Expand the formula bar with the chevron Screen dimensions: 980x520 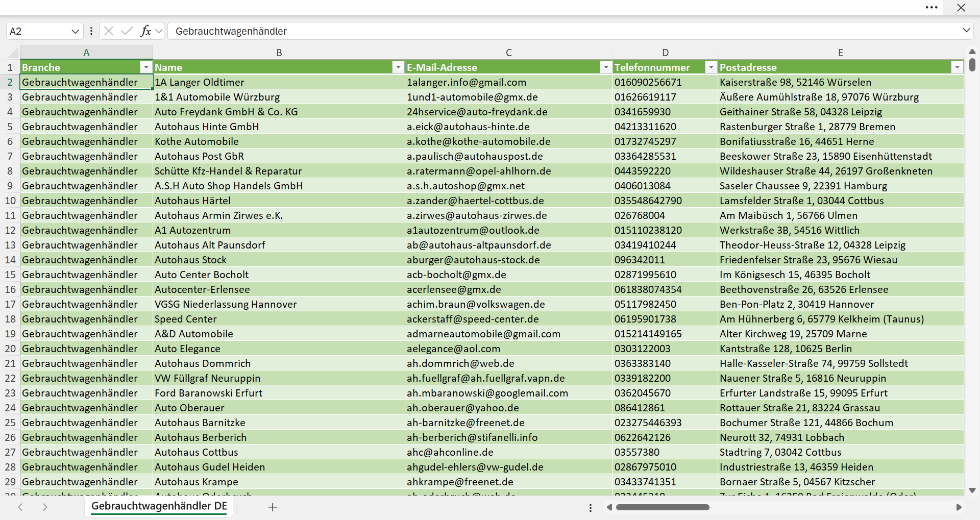pyautogui.click(x=966, y=31)
